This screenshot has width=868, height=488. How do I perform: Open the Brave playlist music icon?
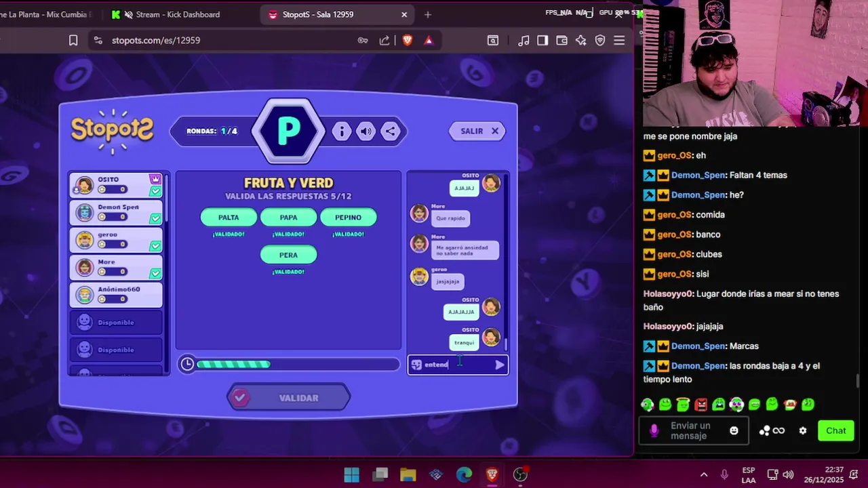(524, 41)
